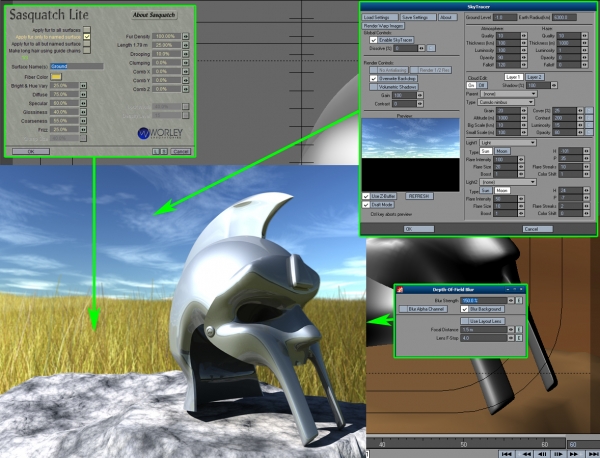Click the Specular mini-slider arrows
The height and width of the screenshot is (458, 600).
pos(83,103)
